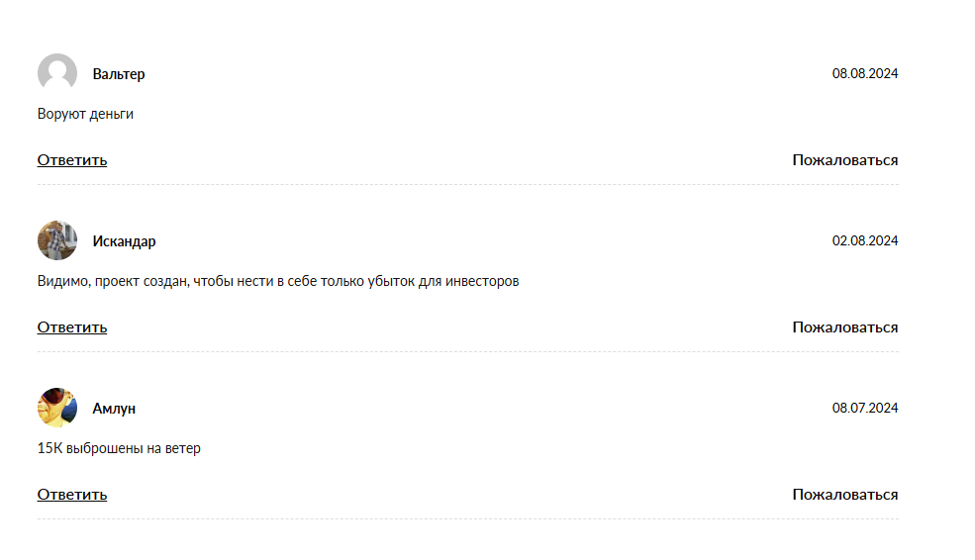
Task: Click Ответить under Искандар's comment
Action: (x=72, y=327)
